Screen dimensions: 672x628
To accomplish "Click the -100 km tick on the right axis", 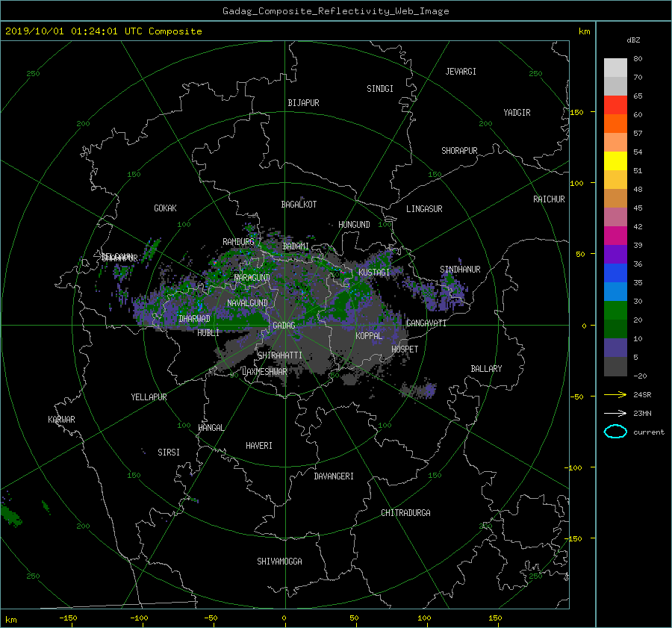I will click(x=573, y=467).
